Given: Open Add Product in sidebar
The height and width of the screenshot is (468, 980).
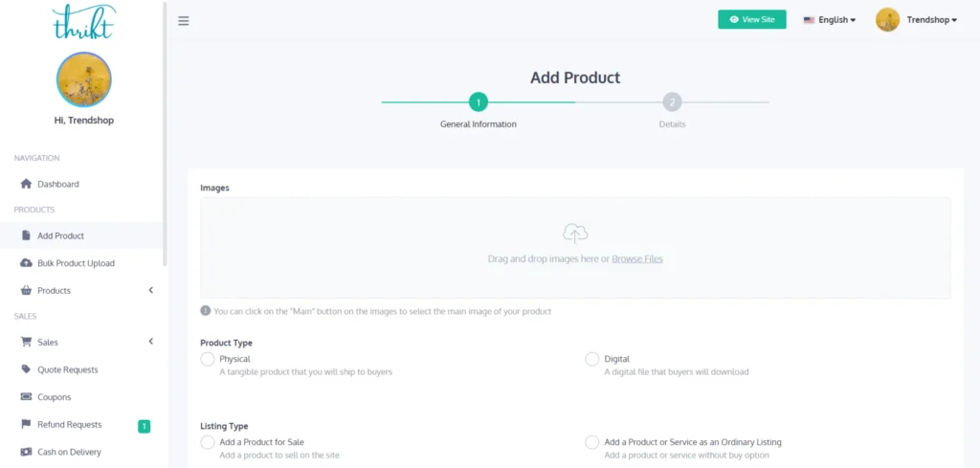Looking at the screenshot, I should (60, 235).
